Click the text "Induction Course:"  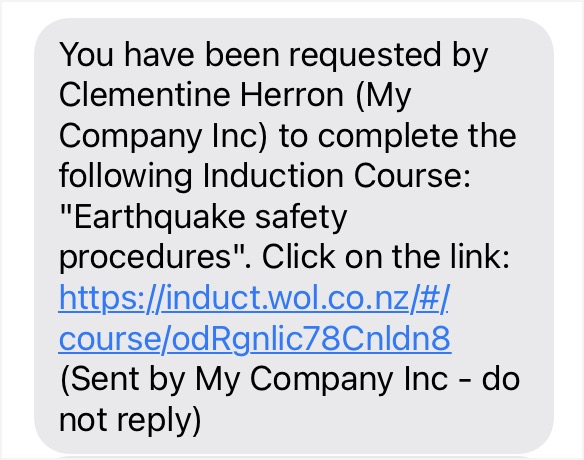point(337,176)
